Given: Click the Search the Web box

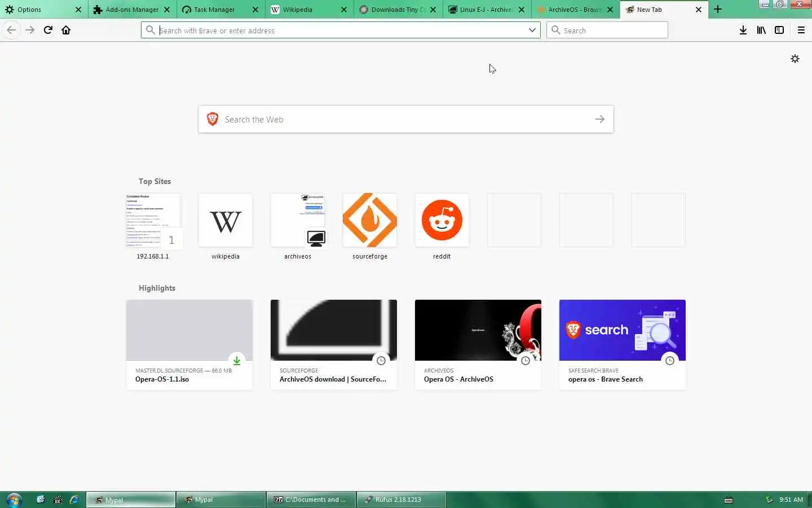Looking at the screenshot, I should tap(406, 119).
